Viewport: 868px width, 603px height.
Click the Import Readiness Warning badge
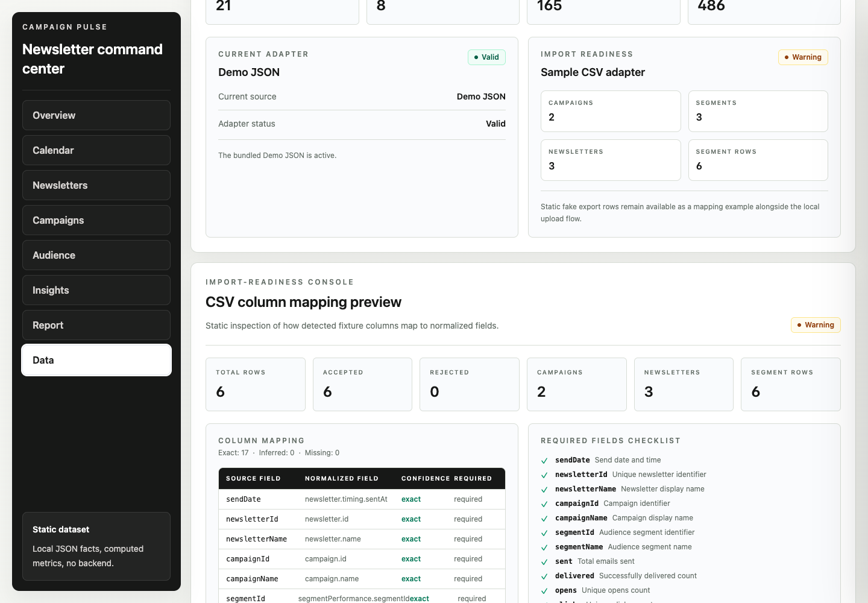tap(803, 57)
